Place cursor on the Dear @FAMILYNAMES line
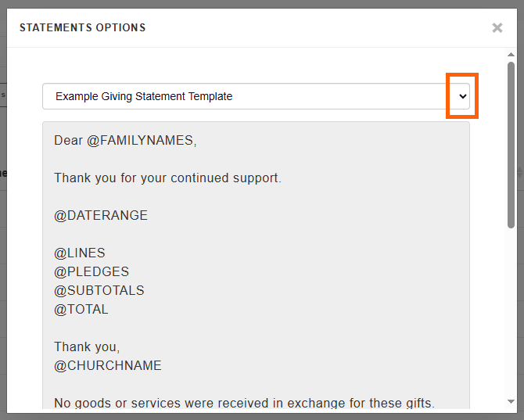 point(125,141)
